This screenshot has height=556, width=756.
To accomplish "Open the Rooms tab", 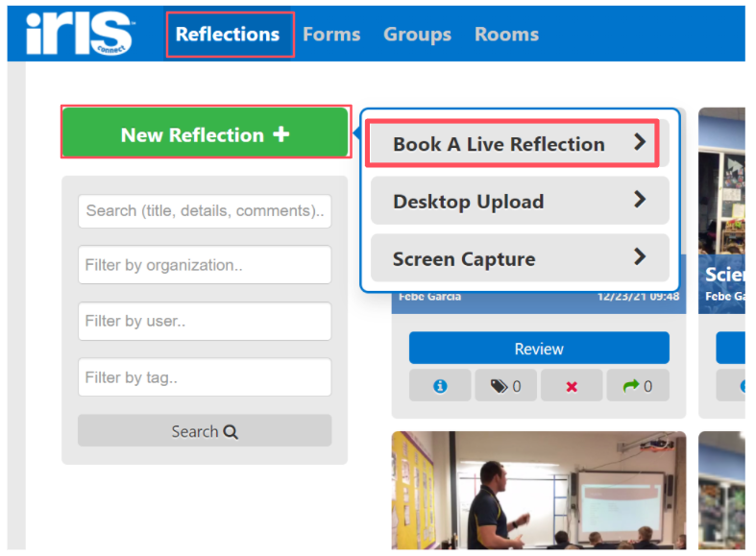I will tap(506, 35).
